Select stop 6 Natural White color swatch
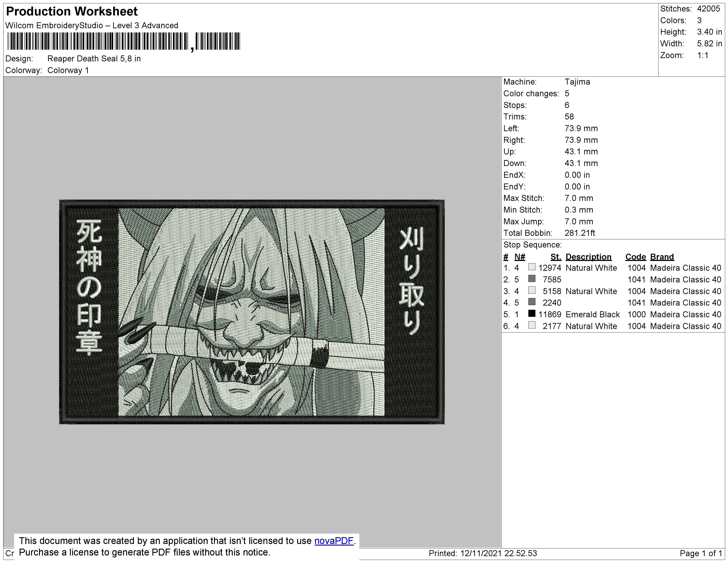Image resolution: width=728 pixels, height=563 pixels. click(x=532, y=325)
